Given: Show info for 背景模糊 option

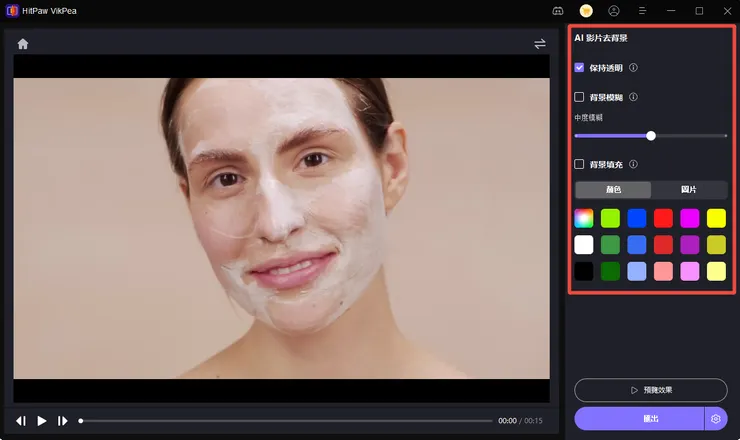Looking at the screenshot, I should click(633, 97).
